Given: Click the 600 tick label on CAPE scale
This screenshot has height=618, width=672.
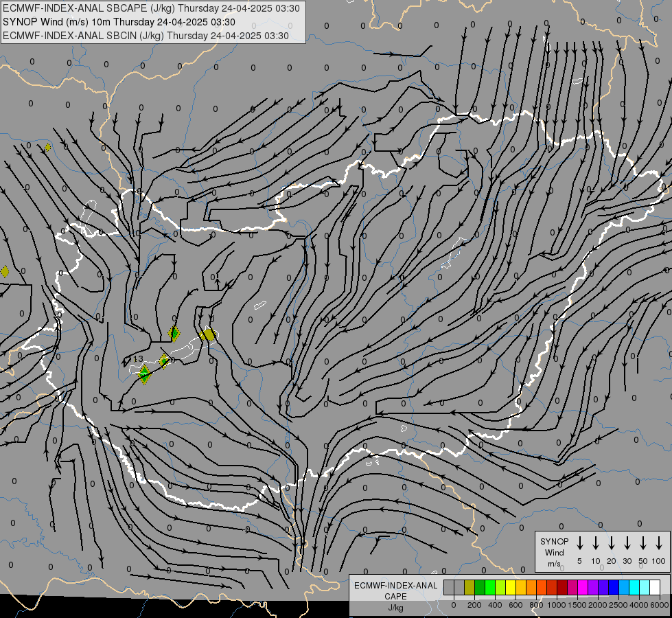Looking at the screenshot, I should [x=515, y=605].
